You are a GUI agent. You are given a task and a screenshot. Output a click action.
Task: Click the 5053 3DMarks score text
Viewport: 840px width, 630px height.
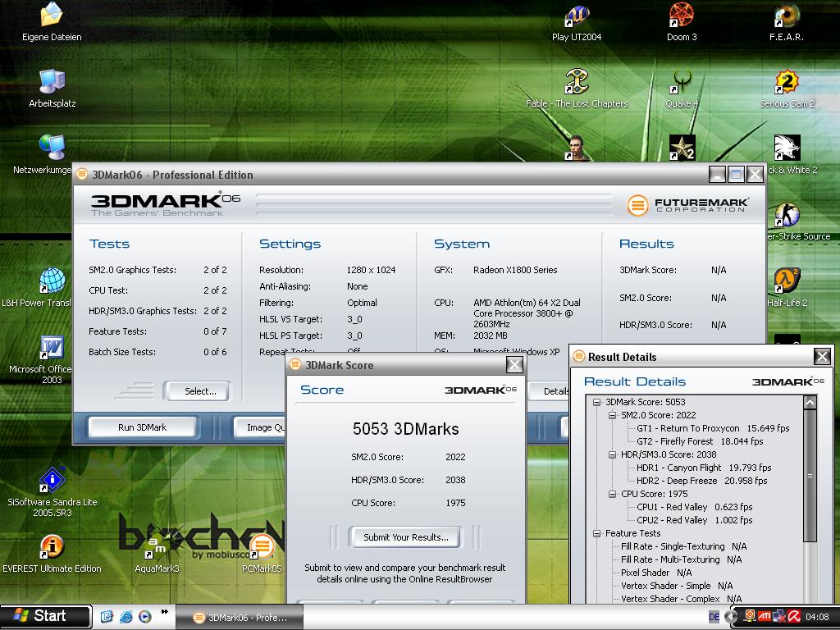(x=405, y=428)
